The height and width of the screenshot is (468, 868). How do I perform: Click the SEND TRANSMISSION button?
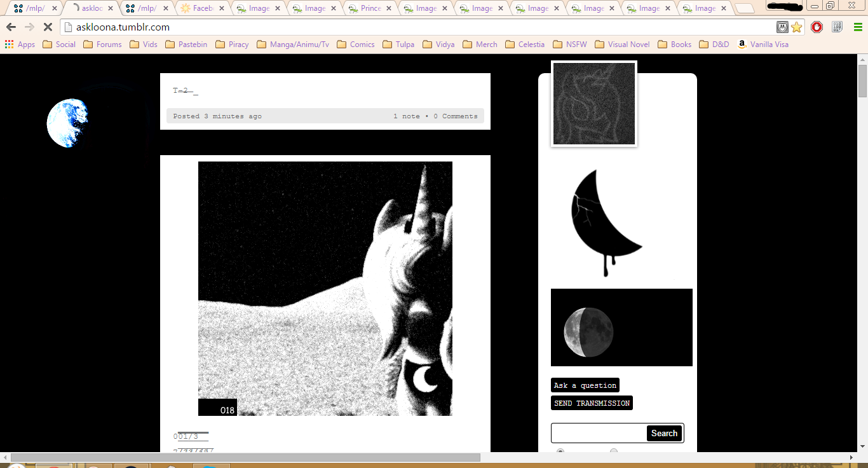click(592, 403)
